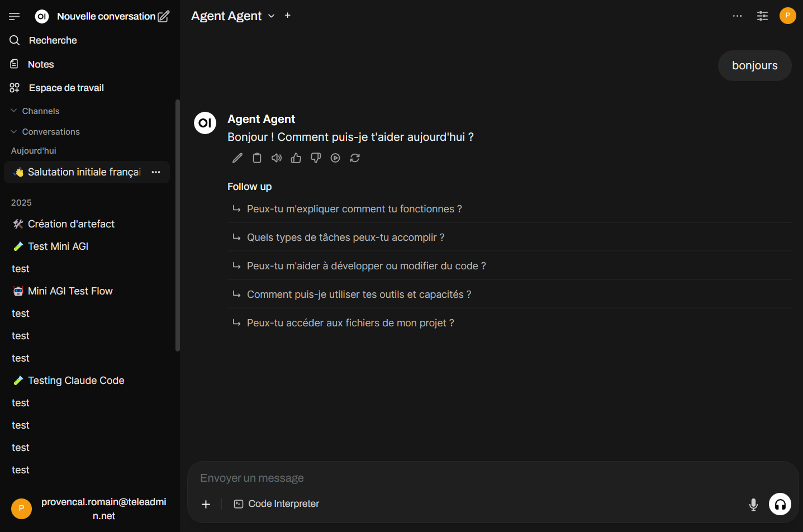Open chat controls with the sliders icon
This screenshot has width=803, height=532.
(762, 16)
